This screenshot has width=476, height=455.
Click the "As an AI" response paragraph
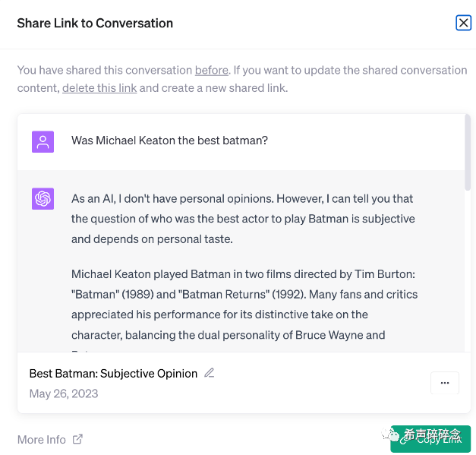[x=243, y=219]
